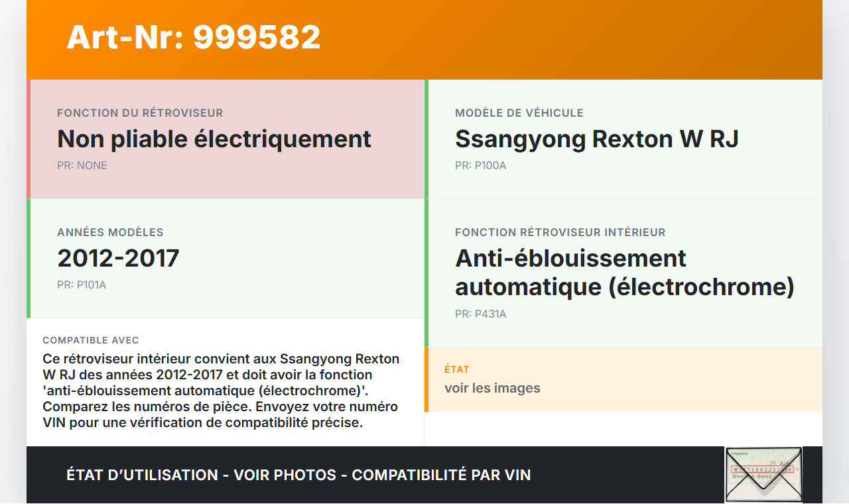Click the 'Fonction du rétroviseur' label
This screenshot has width=849, height=504.
(x=140, y=113)
